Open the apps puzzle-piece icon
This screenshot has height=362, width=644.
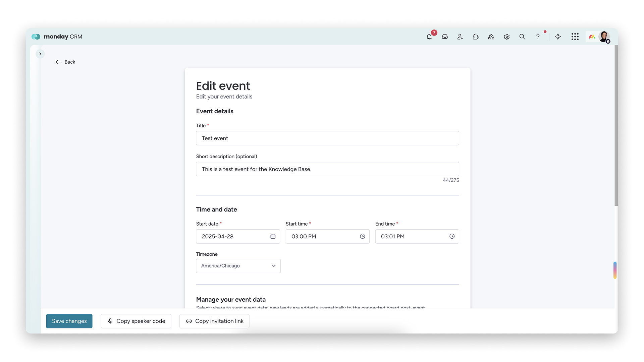(476, 37)
